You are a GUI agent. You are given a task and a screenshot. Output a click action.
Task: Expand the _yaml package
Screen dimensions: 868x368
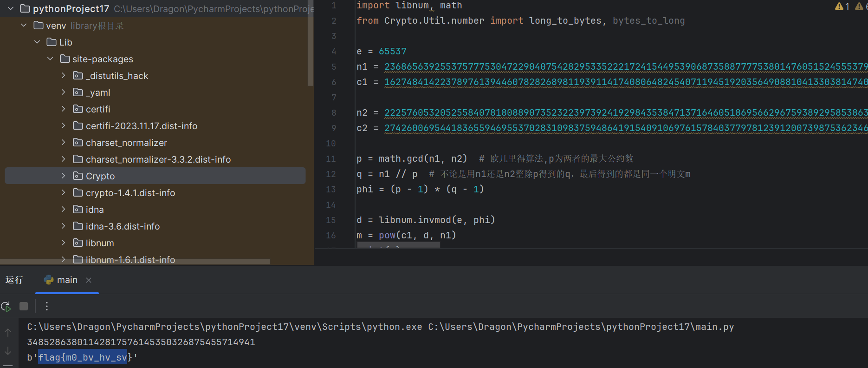(64, 92)
